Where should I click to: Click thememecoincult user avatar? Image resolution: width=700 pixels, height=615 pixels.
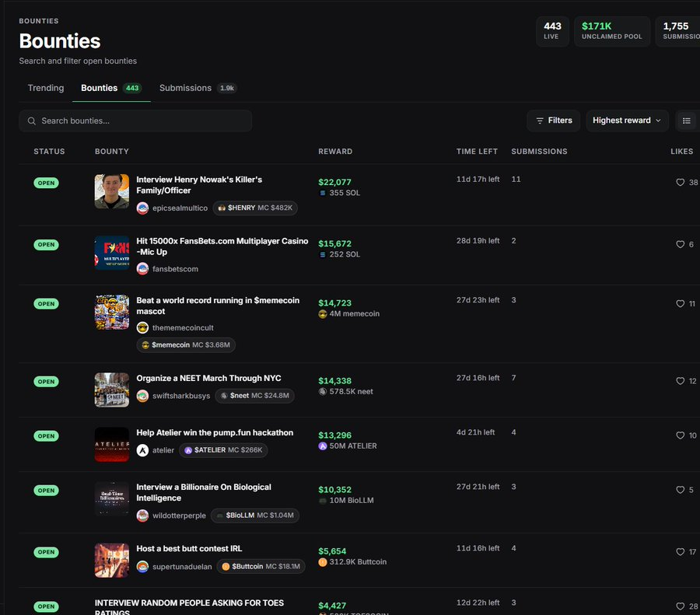click(142, 327)
